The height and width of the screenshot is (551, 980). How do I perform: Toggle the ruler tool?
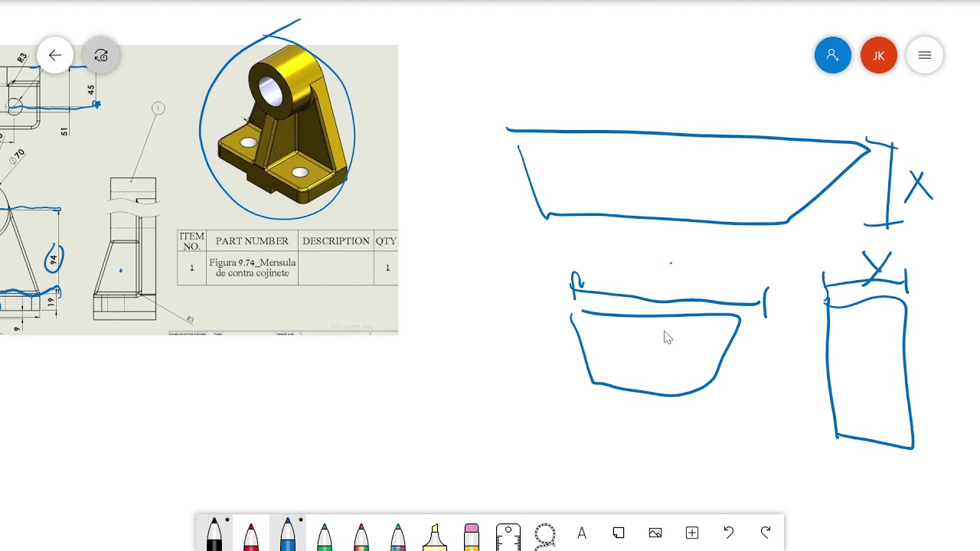[x=508, y=536]
